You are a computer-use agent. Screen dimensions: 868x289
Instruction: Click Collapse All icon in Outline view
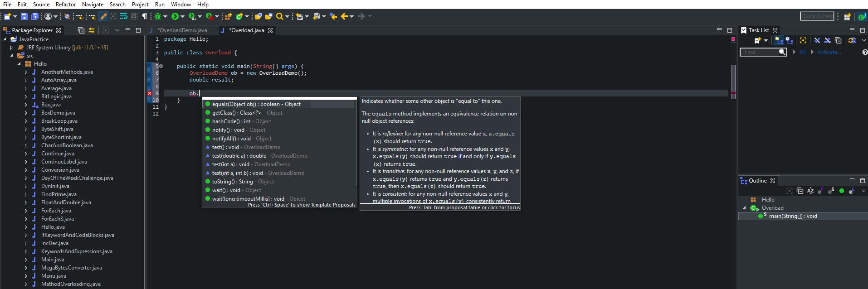(800, 191)
